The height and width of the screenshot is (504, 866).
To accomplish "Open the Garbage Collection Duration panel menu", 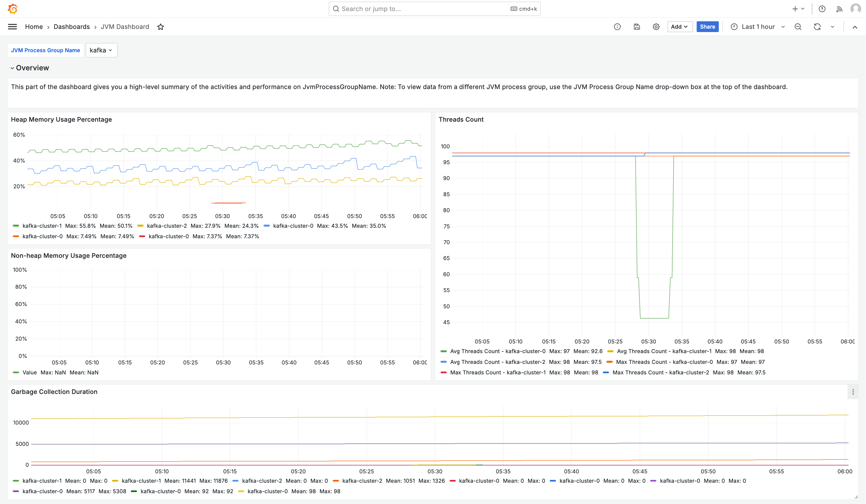I will click(853, 392).
